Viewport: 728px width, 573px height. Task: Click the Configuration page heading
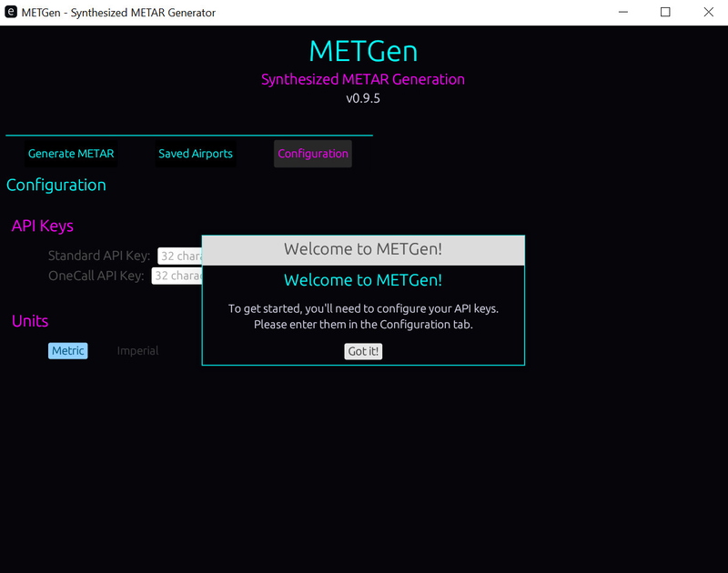56,185
